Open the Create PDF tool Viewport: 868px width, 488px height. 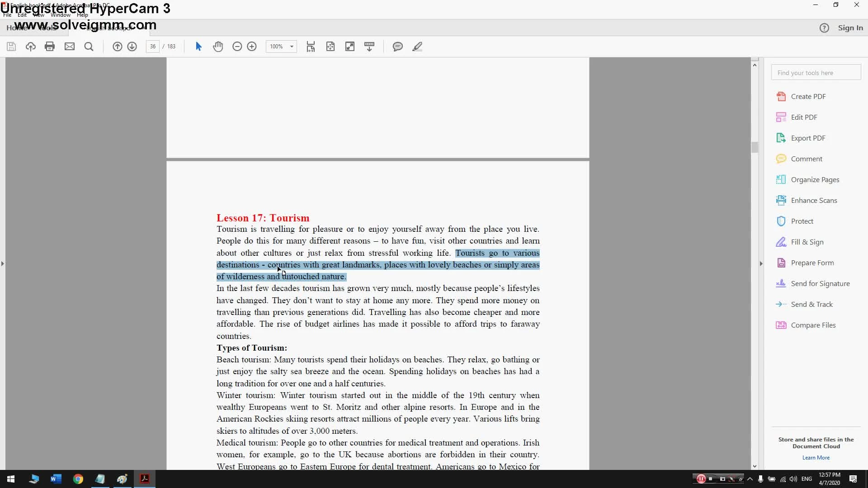pyautogui.click(x=801, y=97)
